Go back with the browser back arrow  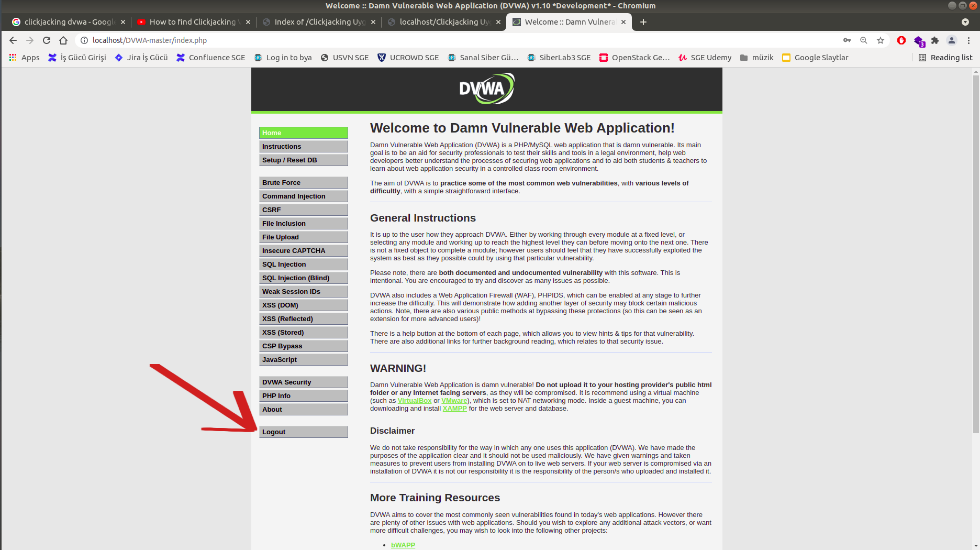[13, 40]
